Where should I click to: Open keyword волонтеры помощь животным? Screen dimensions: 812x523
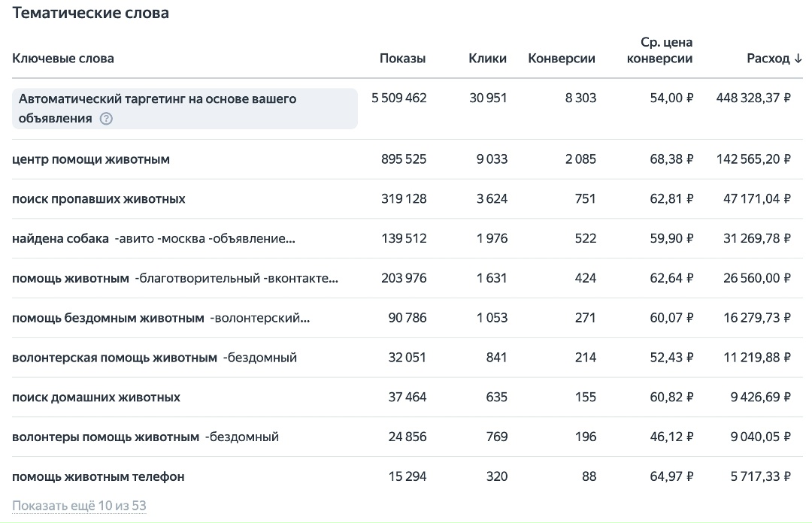(105, 437)
